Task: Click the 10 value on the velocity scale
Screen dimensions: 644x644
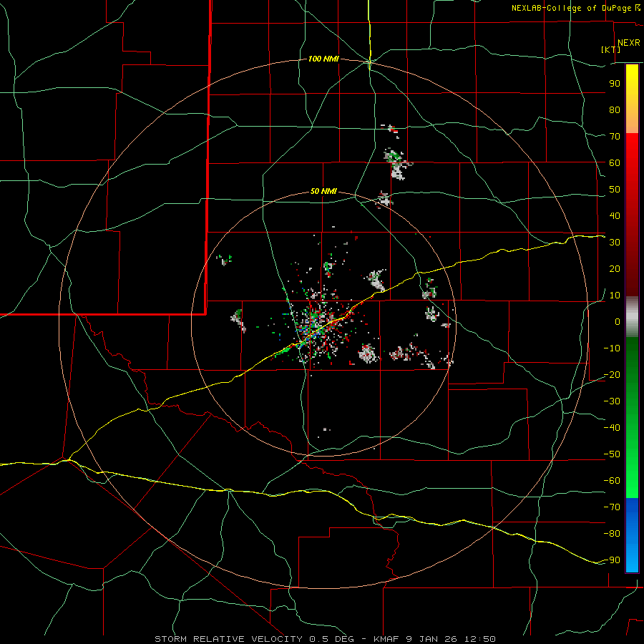Action: 615,296
